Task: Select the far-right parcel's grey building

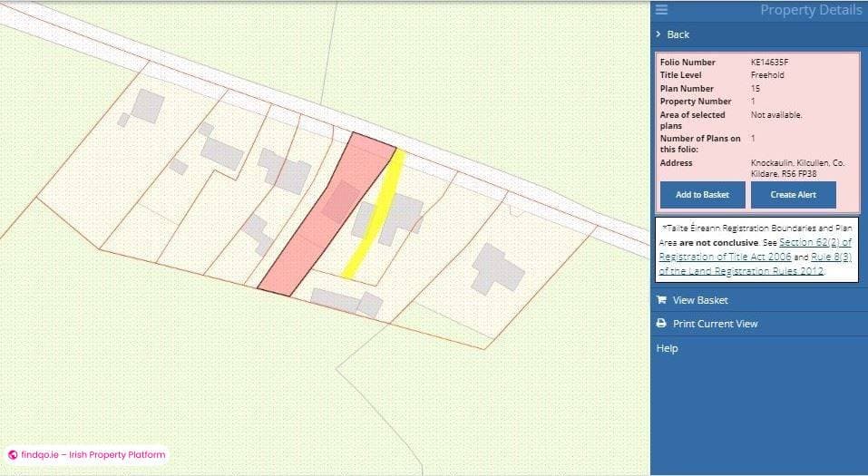Action: (496, 267)
